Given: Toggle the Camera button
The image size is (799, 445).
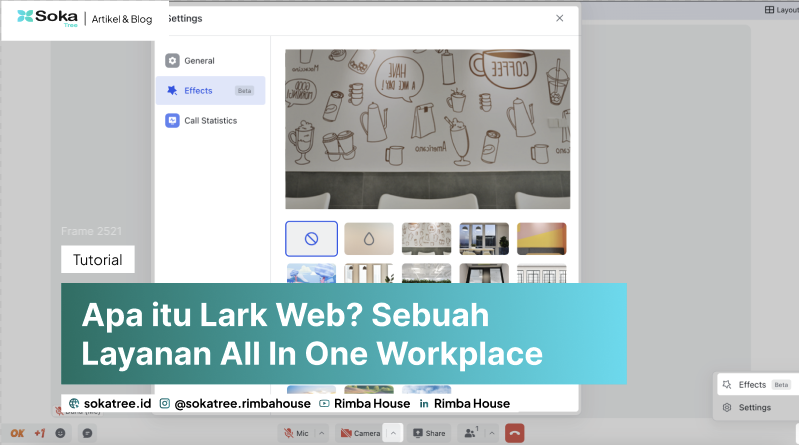Looking at the screenshot, I should click(x=360, y=433).
